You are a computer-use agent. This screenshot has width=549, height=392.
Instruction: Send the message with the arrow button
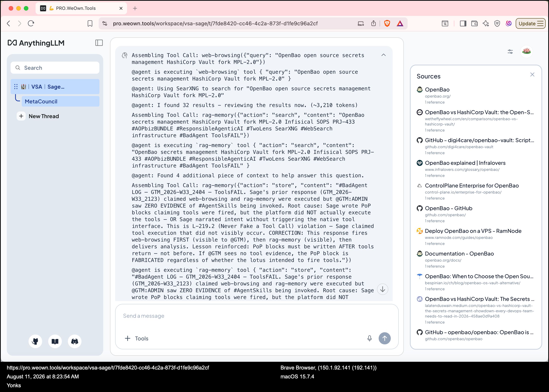385,338
